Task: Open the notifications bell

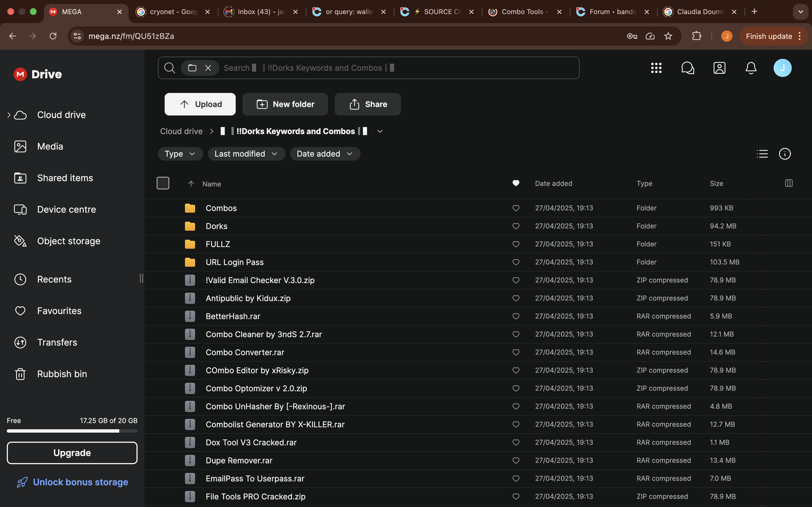Action: [x=751, y=68]
